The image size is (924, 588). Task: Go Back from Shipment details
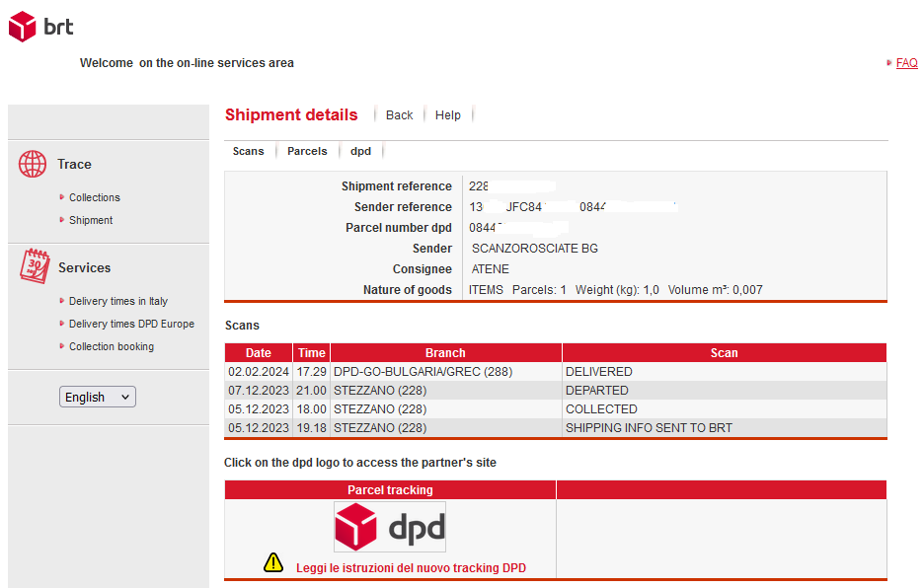(x=399, y=115)
